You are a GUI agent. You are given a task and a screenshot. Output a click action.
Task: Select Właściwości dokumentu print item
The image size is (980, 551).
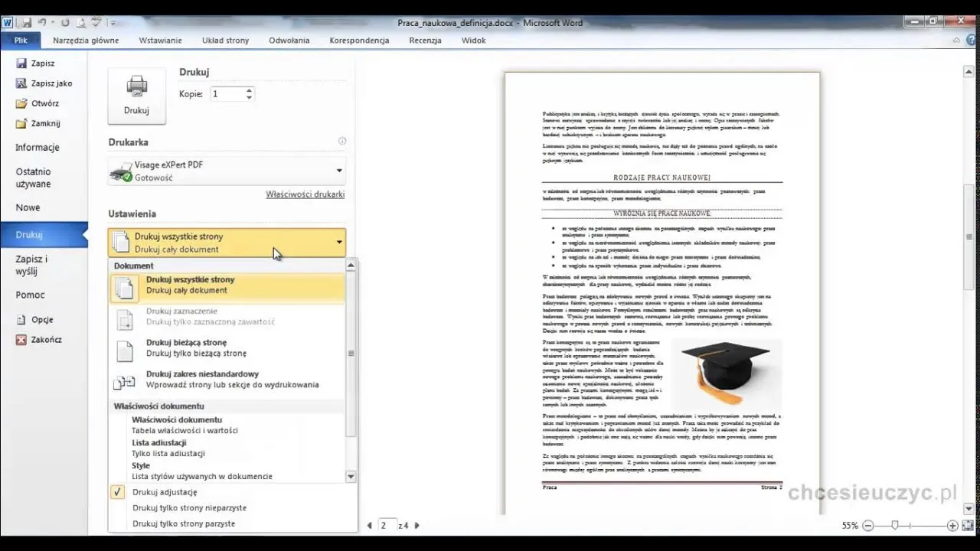click(x=227, y=425)
